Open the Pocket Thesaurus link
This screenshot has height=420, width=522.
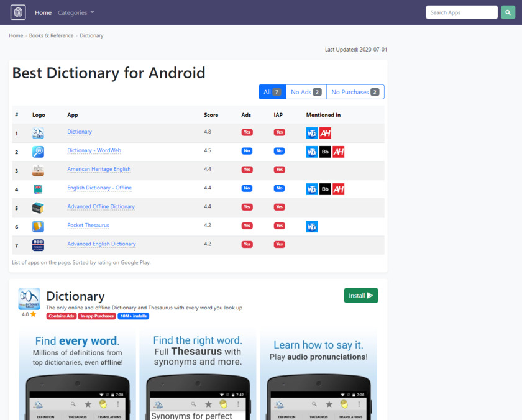pyautogui.click(x=88, y=226)
